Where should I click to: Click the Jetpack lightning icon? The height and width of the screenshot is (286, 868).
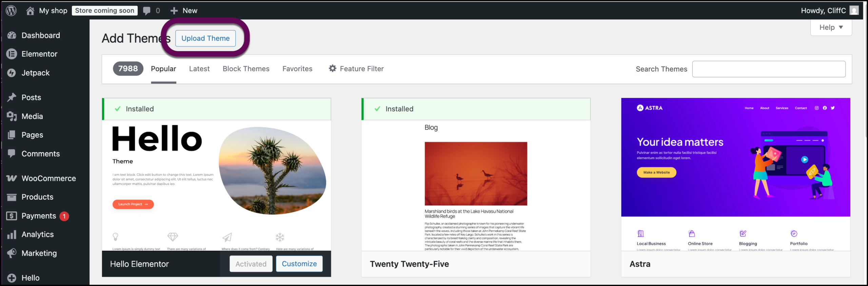[x=12, y=73]
